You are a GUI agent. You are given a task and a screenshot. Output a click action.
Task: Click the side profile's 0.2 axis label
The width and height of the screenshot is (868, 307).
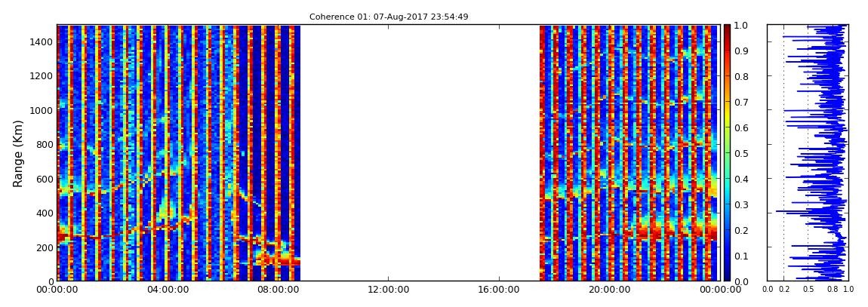point(783,290)
